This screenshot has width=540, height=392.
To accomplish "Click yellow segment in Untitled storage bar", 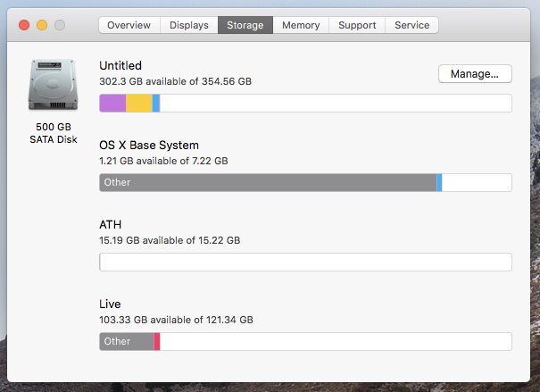I will pos(139,103).
